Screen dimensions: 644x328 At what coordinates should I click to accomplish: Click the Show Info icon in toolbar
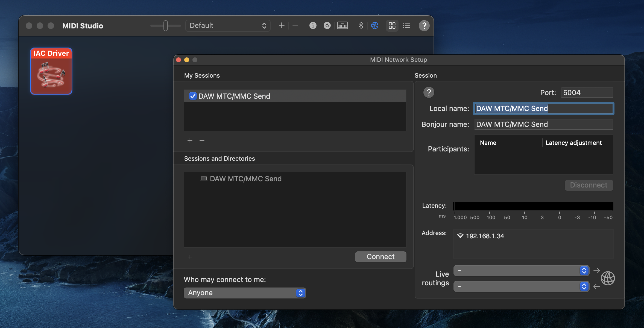pyautogui.click(x=313, y=25)
